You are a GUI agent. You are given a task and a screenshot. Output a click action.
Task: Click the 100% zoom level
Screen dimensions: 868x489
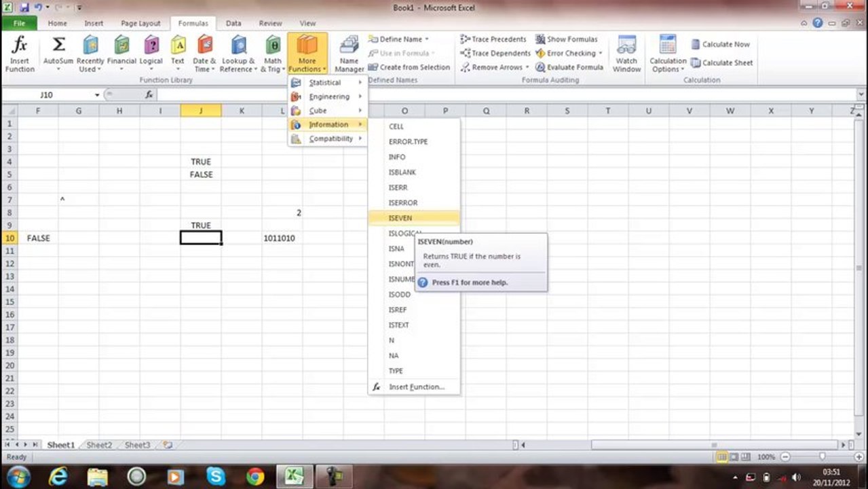click(766, 457)
